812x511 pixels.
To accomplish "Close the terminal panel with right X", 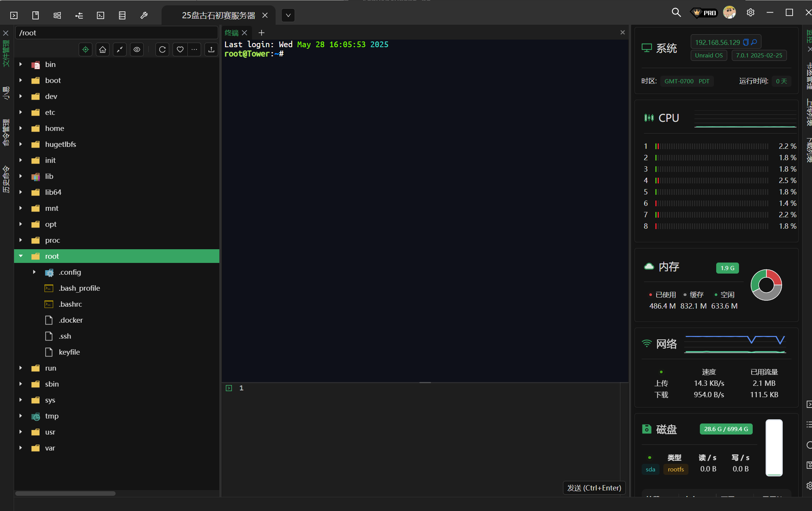I will point(623,32).
